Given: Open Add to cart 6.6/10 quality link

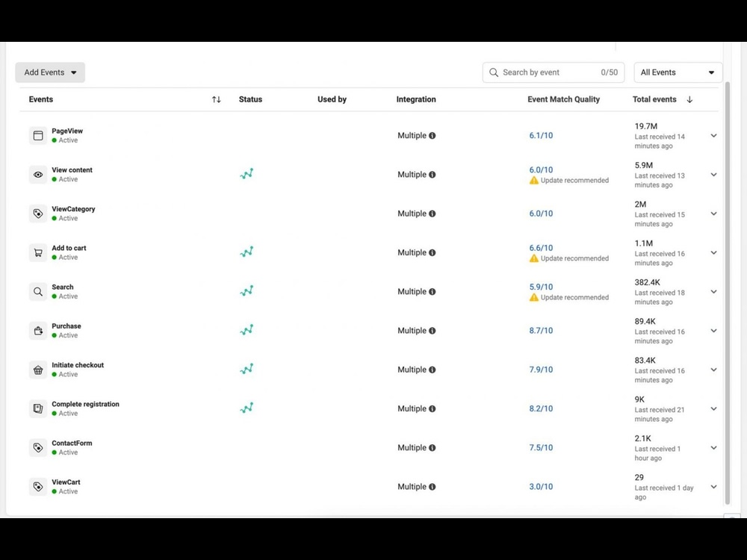Looking at the screenshot, I should pyautogui.click(x=541, y=248).
